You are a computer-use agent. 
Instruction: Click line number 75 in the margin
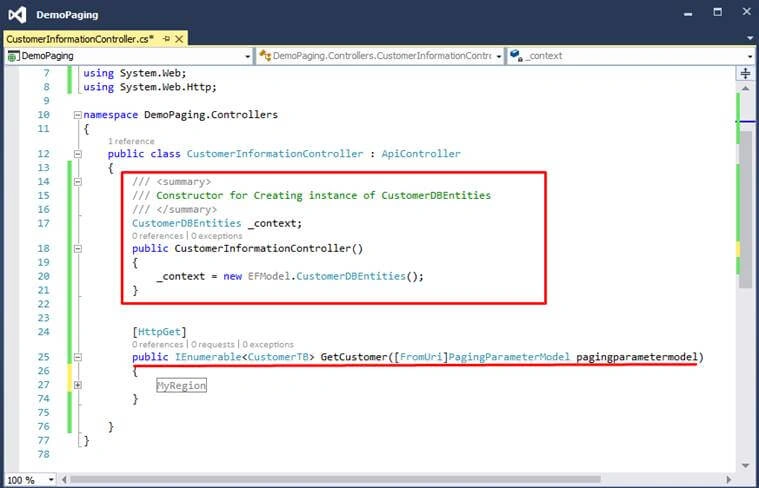(44, 412)
